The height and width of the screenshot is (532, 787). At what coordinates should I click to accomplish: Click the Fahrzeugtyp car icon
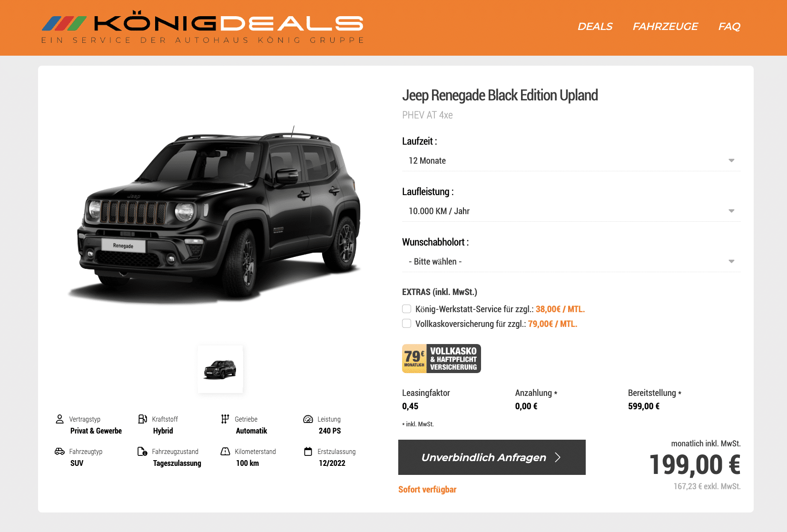[x=59, y=451]
